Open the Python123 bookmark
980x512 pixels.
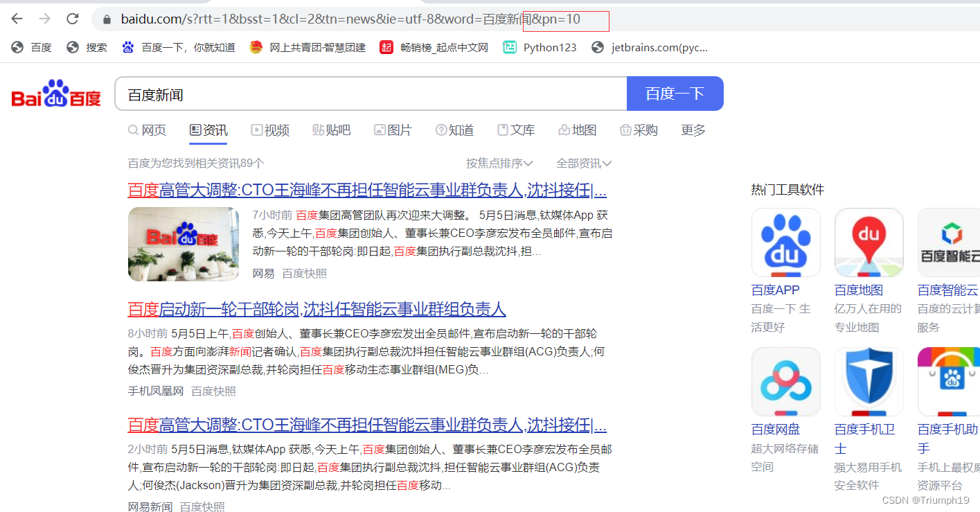540,47
